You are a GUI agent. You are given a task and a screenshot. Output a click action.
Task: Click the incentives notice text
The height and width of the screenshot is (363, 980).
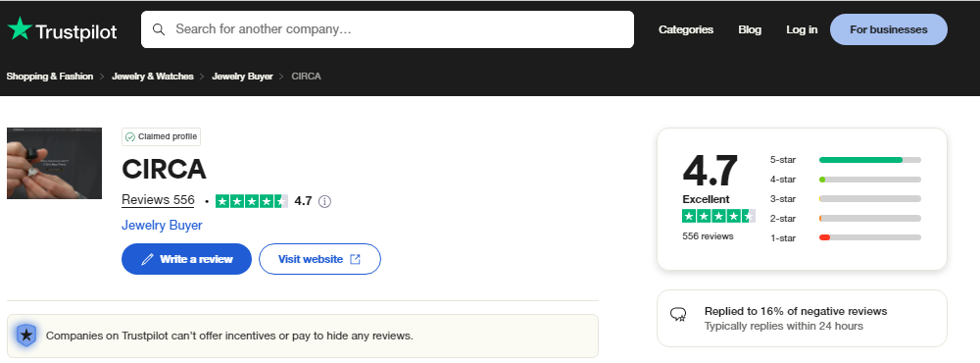click(229, 337)
